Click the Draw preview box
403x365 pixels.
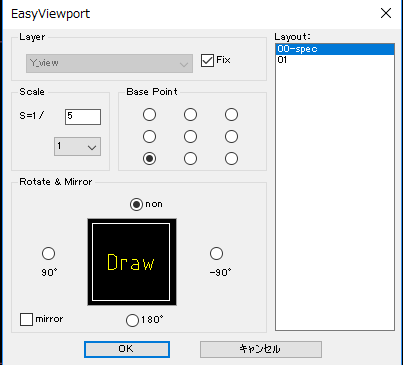point(132,262)
